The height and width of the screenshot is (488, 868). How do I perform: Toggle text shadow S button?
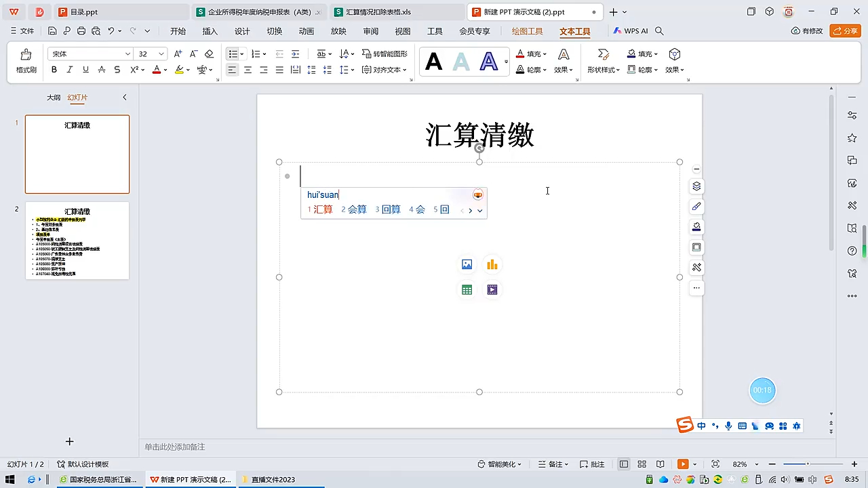[x=117, y=70]
